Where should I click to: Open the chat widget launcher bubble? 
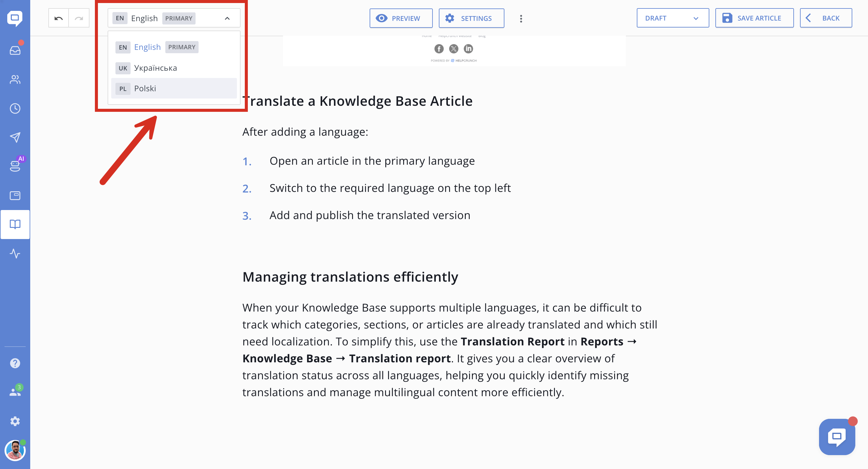(837, 436)
